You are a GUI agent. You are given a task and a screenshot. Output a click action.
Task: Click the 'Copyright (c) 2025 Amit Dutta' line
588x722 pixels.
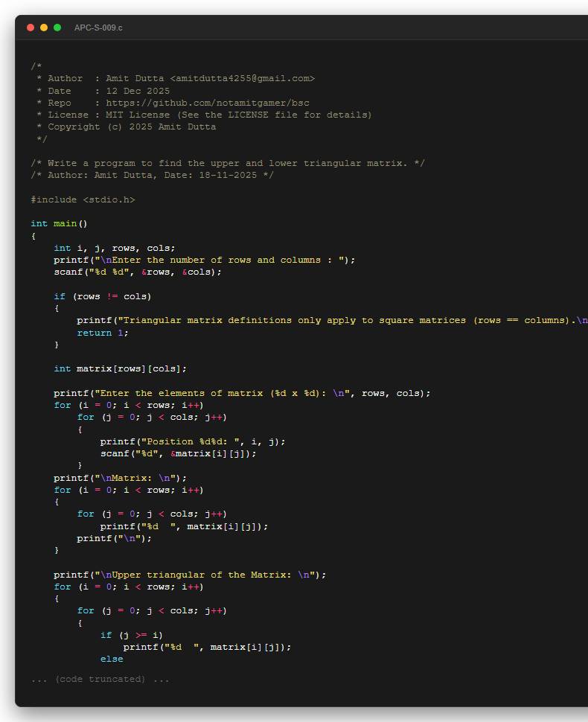(127, 127)
